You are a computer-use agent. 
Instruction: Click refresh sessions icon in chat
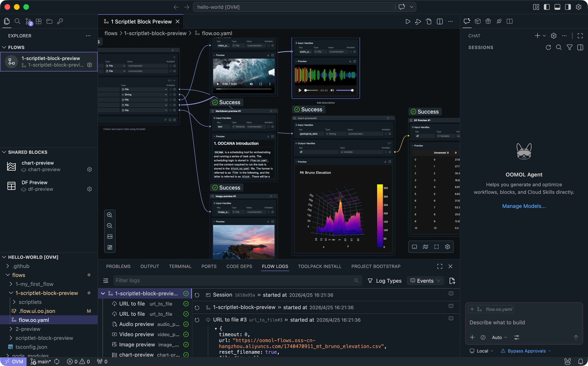tap(548, 47)
